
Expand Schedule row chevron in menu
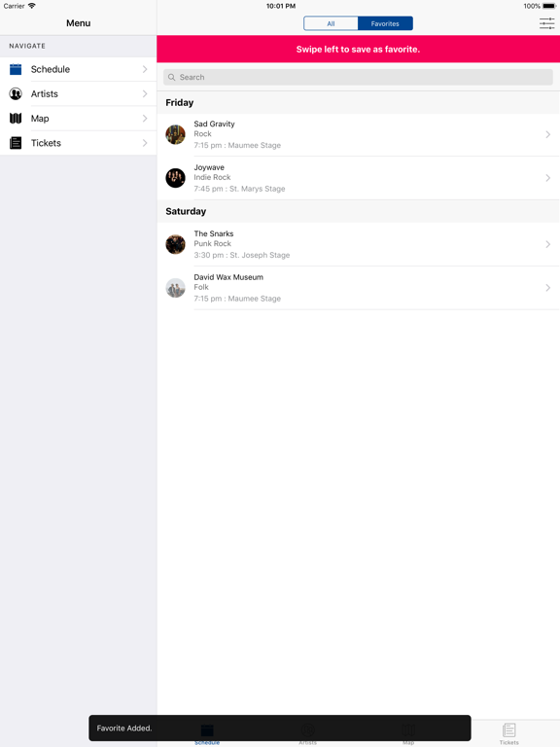[145, 69]
